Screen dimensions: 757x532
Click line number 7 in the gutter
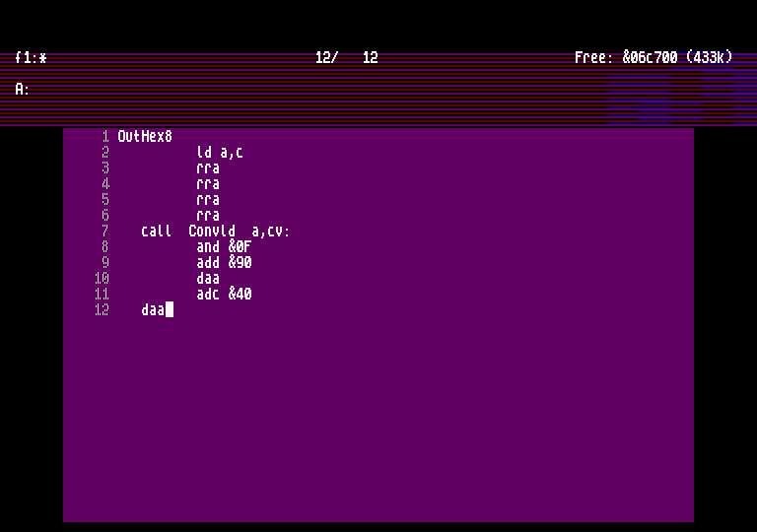[x=105, y=232]
